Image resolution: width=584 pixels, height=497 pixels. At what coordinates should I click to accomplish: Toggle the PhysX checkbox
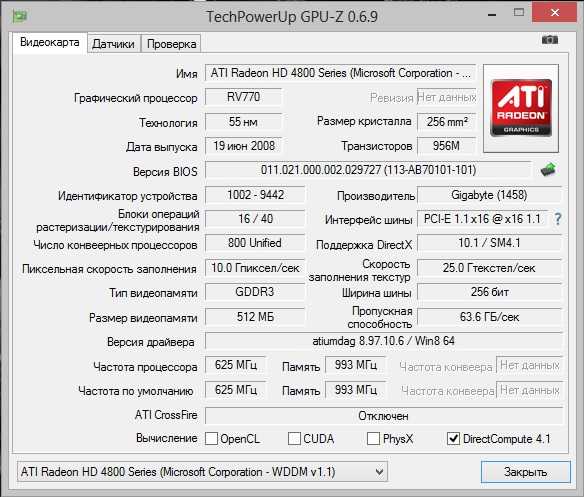[373, 439]
